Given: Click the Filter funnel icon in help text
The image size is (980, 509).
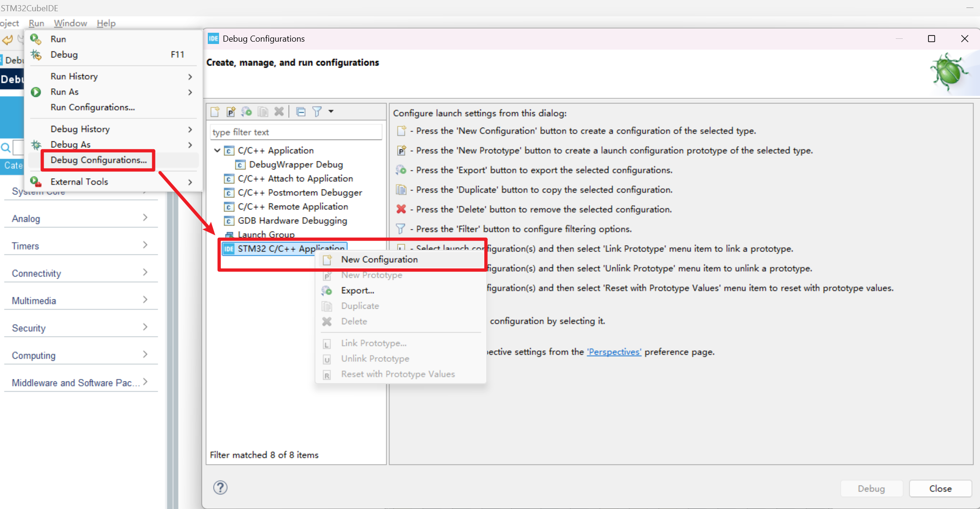Looking at the screenshot, I should 401,229.
